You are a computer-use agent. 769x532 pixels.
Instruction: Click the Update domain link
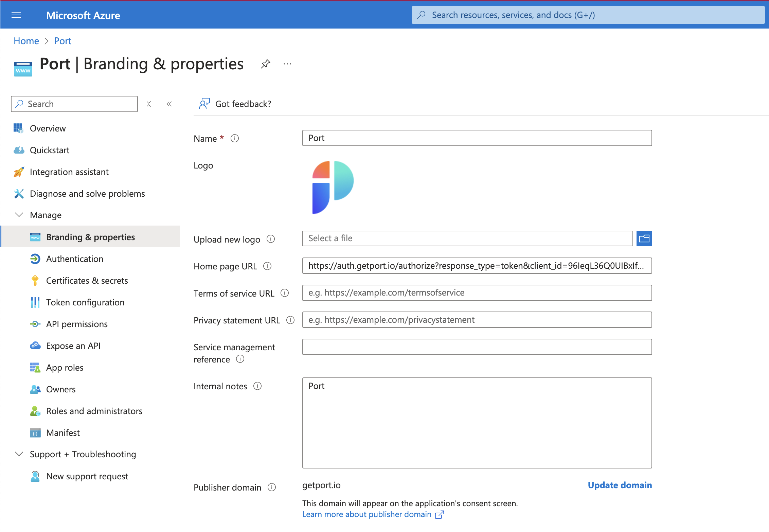tap(620, 485)
